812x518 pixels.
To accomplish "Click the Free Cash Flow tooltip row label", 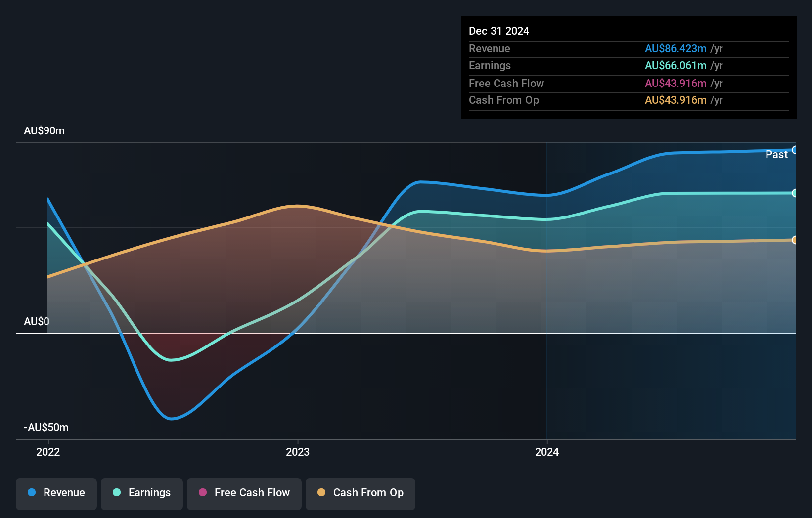I will pyautogui.click(x=506, y=83).
